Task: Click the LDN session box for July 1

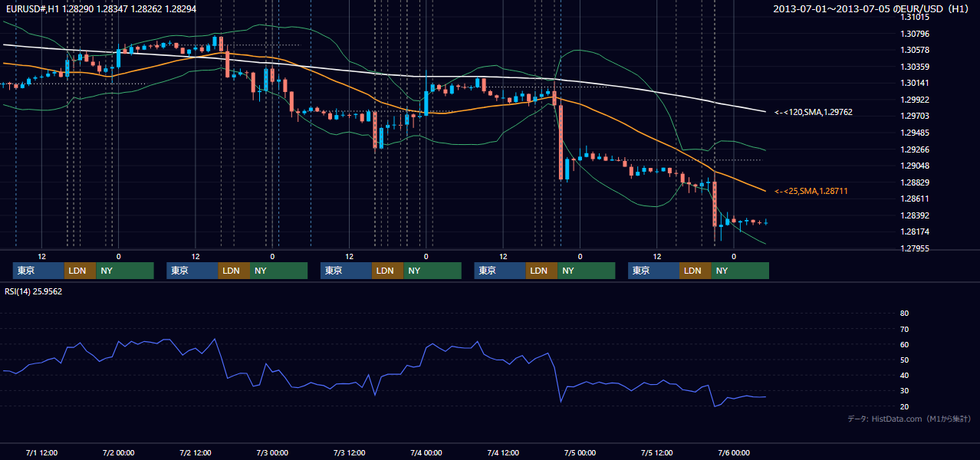Action: coord(81,271)
